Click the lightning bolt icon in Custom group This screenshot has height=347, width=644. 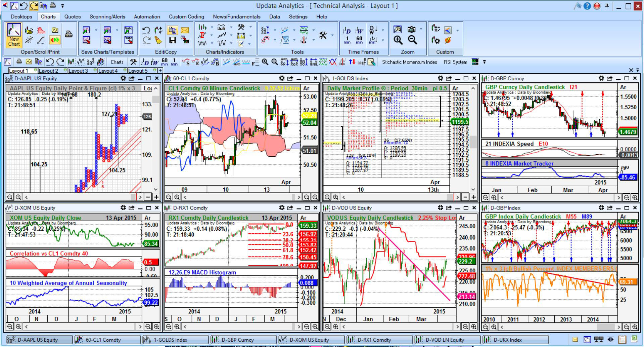(x=448, y=40)
